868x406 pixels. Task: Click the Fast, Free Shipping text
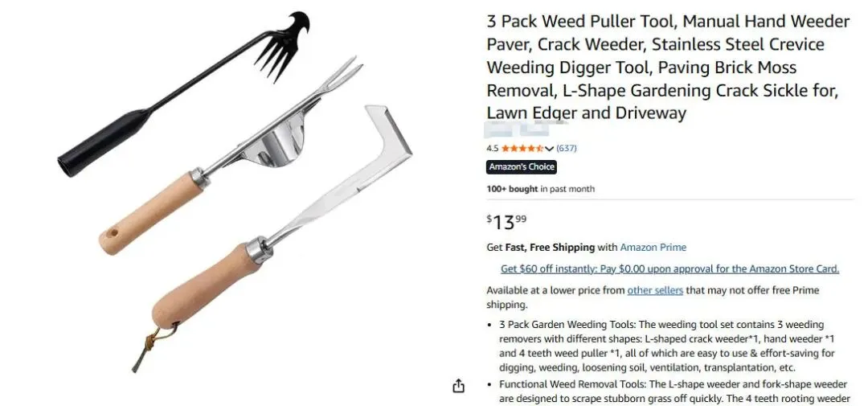550,248
